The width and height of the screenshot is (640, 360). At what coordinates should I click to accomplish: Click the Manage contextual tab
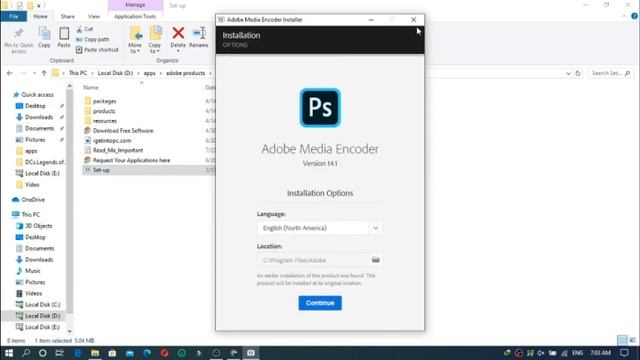[x=135, y=5]
